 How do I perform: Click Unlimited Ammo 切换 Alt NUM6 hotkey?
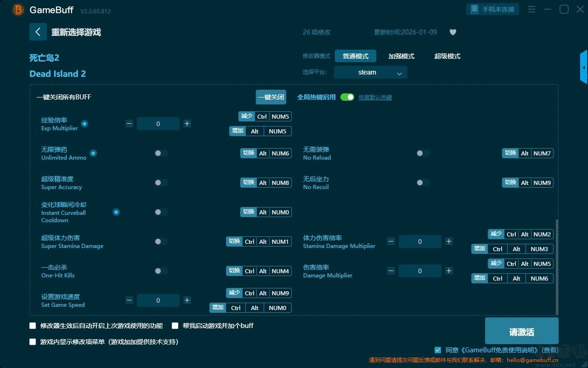[266, 153]
